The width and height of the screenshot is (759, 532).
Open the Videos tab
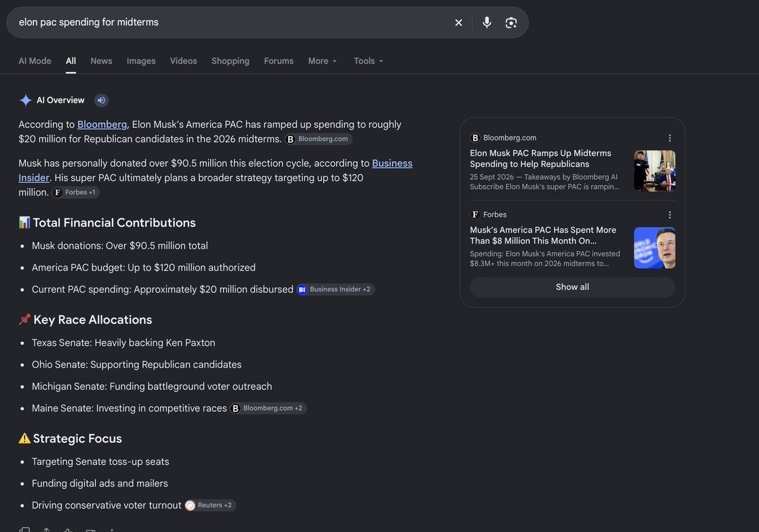(183, 61)
